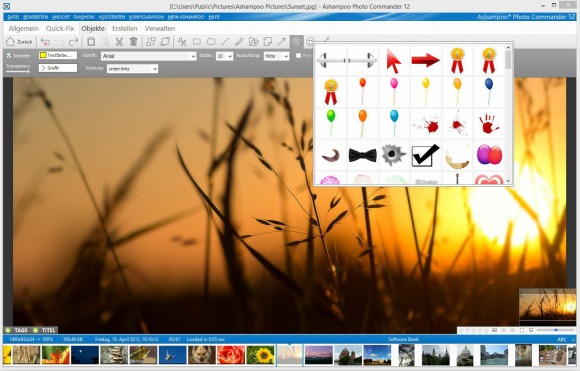
Task: Click the Titel add button
Action: [x=44, y=330]
